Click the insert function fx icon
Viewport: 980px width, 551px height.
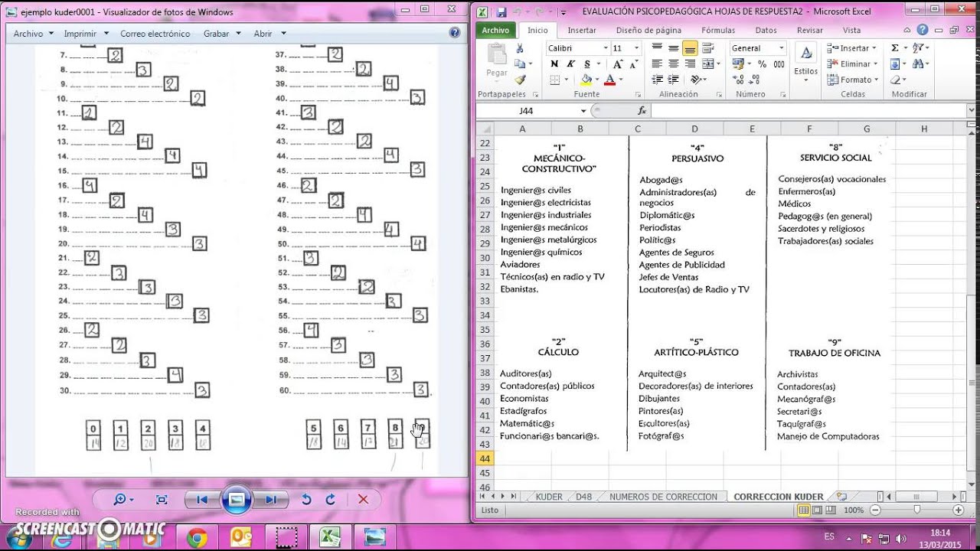642,111
